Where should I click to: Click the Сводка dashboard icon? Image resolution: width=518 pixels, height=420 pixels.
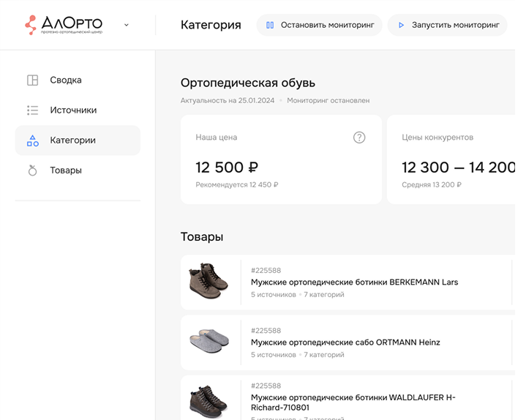[32, 80]
